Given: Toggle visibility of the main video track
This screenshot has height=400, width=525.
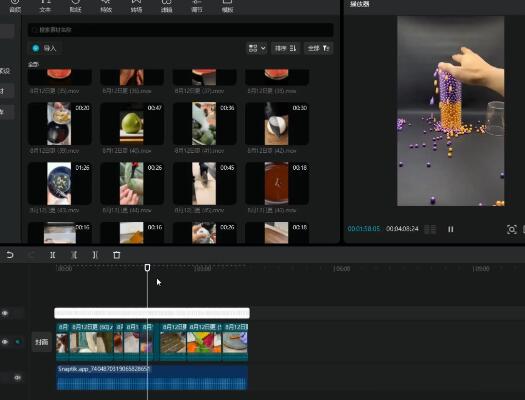Looking at the screenshot, I should [5, 342].
